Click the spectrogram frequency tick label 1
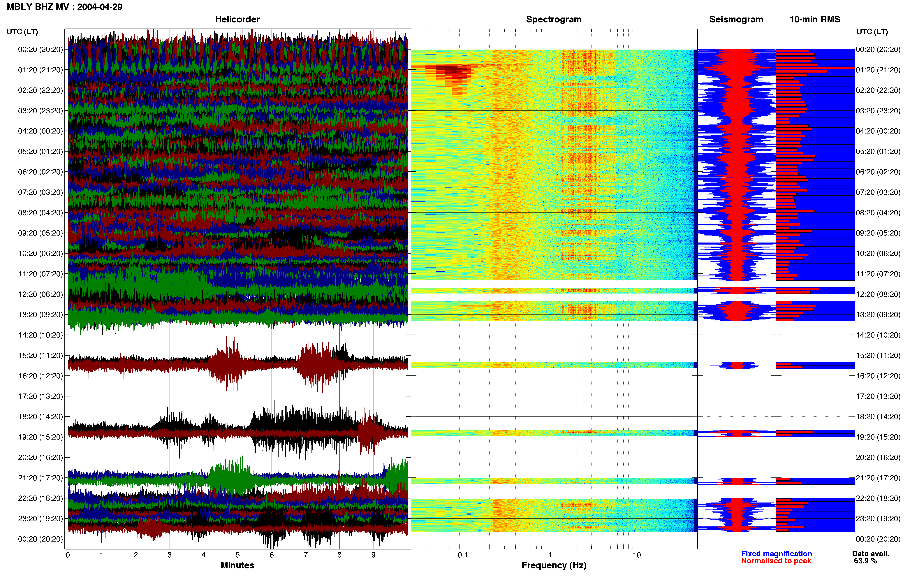 coord(550,555)
